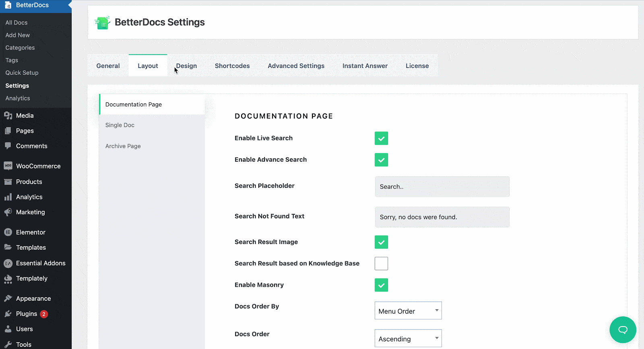Select the Layout tab
The width and height of the screenshot is (644, 349).
pos(148,66)
